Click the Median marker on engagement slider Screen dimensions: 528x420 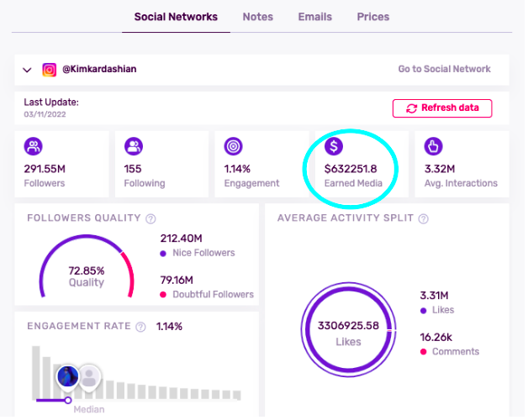click(x=68, y=400)
